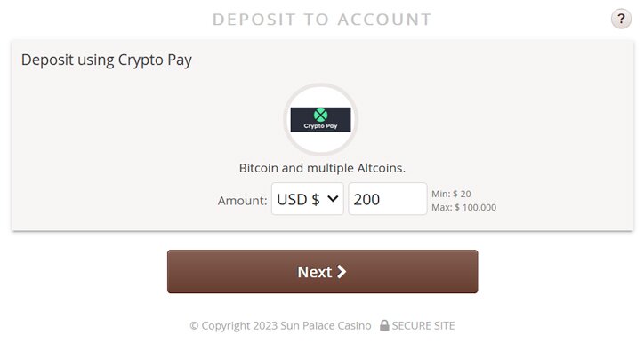
Task: Click the "Deposit using Crypto Pay" heading
Action: point(107,60)
